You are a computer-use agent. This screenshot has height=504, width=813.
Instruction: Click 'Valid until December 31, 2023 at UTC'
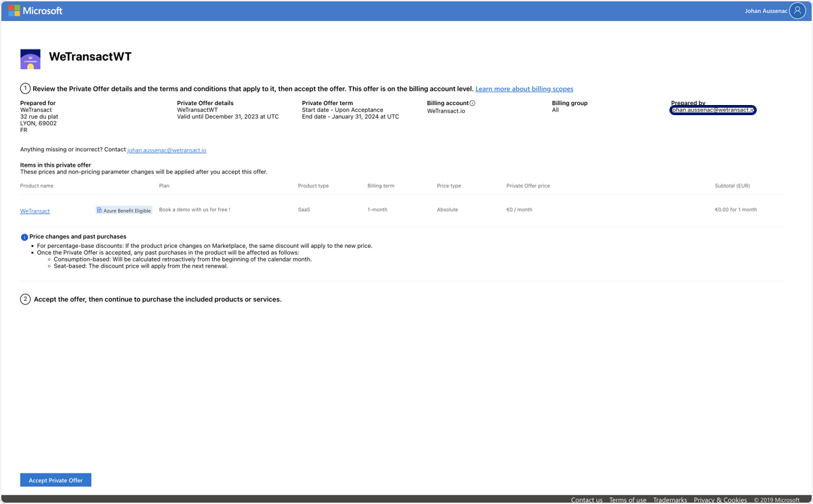click(228, 117)
